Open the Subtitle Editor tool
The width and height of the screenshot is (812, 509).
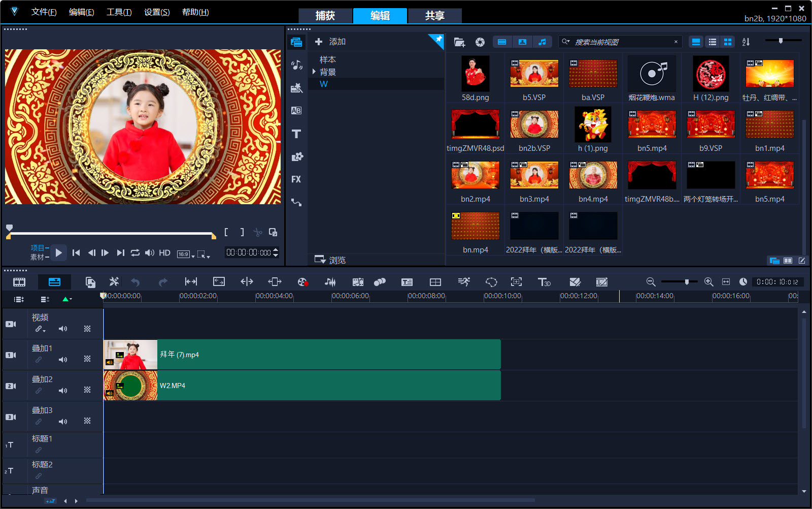coord(407,282)
